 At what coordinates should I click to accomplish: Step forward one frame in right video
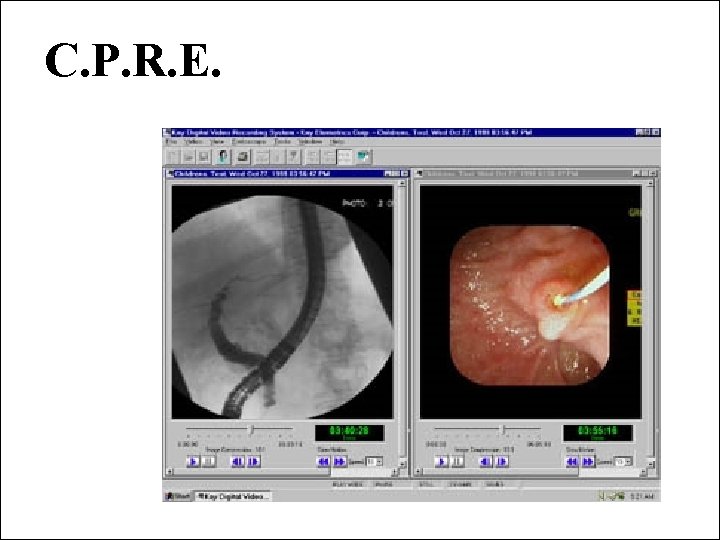coord(502,461)
